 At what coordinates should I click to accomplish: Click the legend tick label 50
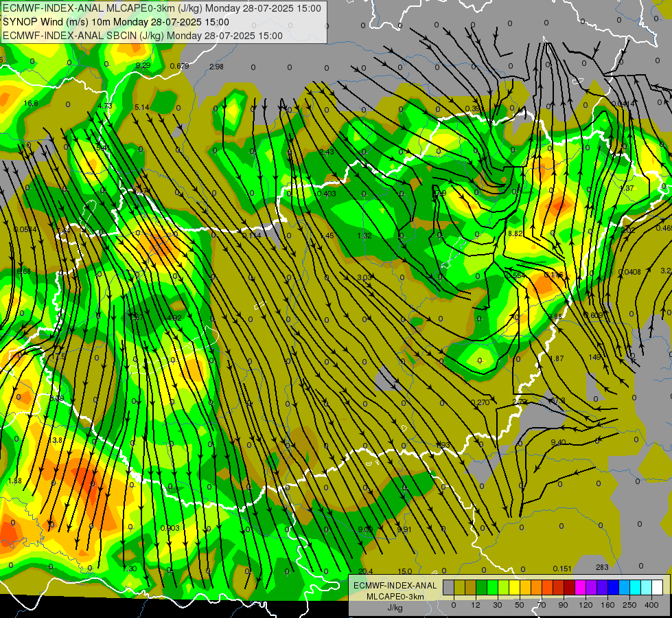520,605
